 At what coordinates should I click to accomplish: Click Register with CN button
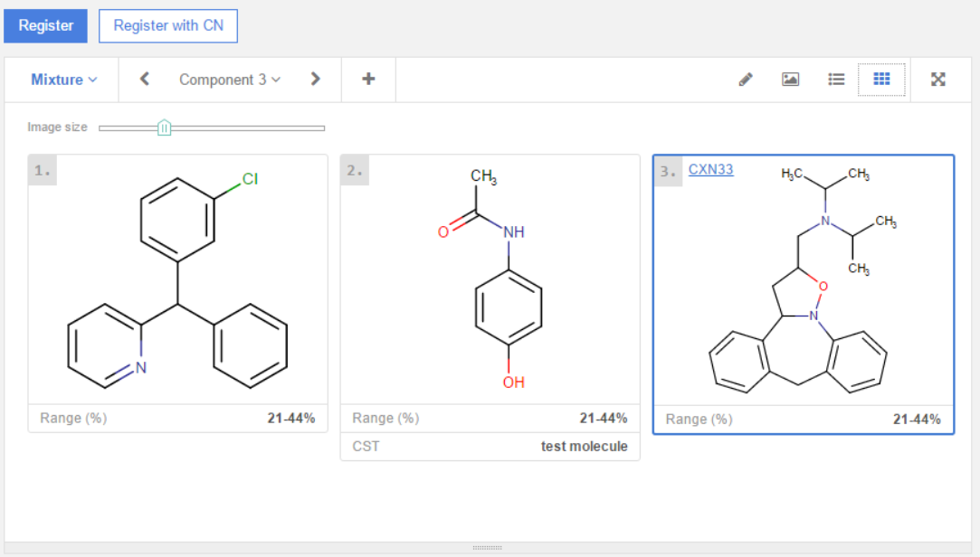click(168, 25)
